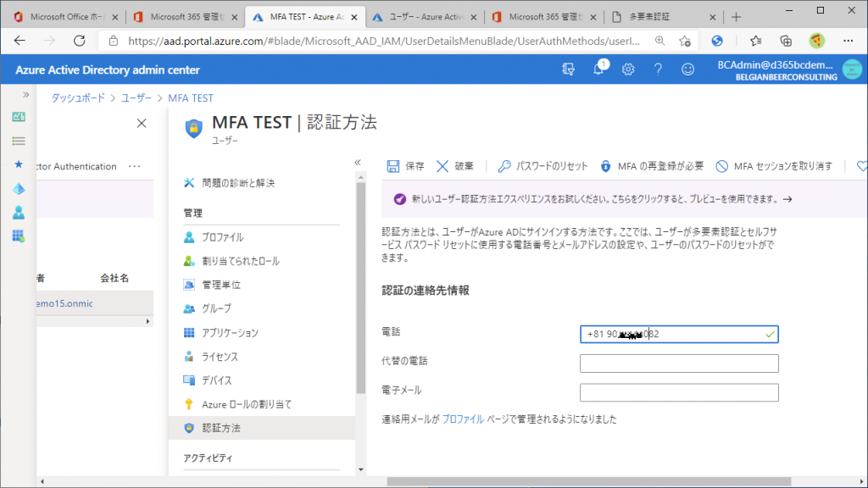Open the blade's ellipsis more menu

tap(135, 166)
